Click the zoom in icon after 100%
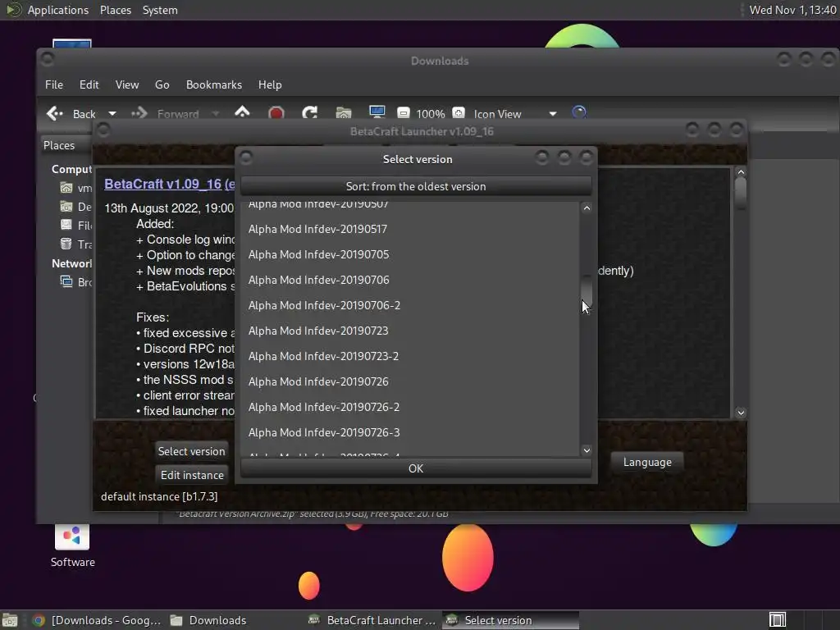The width and height of the screenshot is (840, 630). (x=459, y=113)
